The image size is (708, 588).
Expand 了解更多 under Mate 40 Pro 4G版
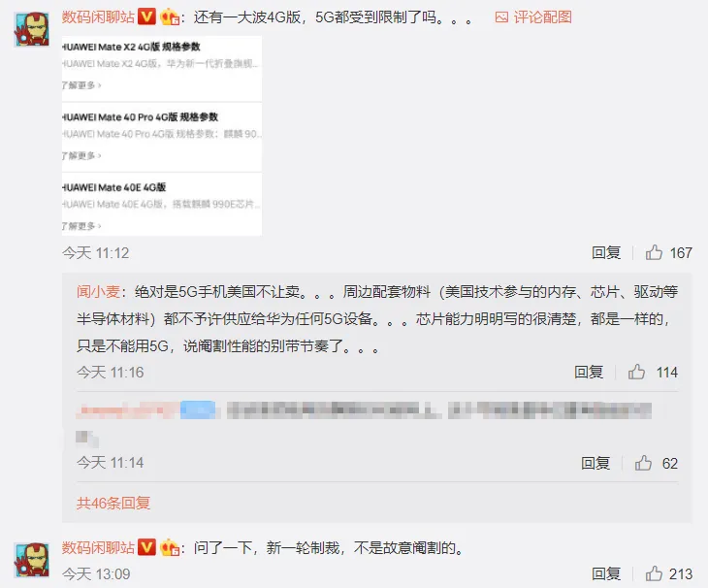pos(81,155)
